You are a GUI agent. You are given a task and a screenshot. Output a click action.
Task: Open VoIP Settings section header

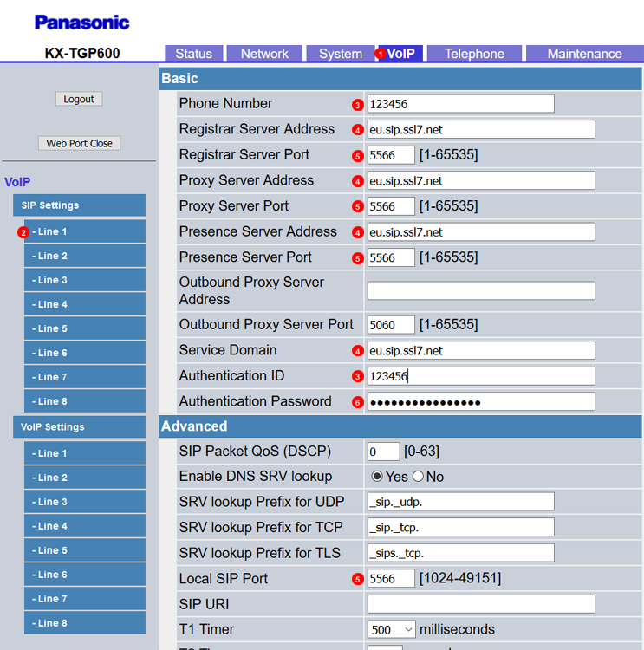79,427
